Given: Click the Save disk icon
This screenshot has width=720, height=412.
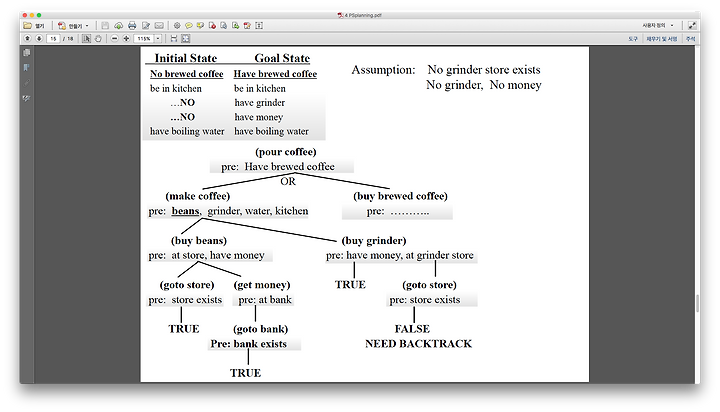Looking at the screenshot, I should pos(105,26).
